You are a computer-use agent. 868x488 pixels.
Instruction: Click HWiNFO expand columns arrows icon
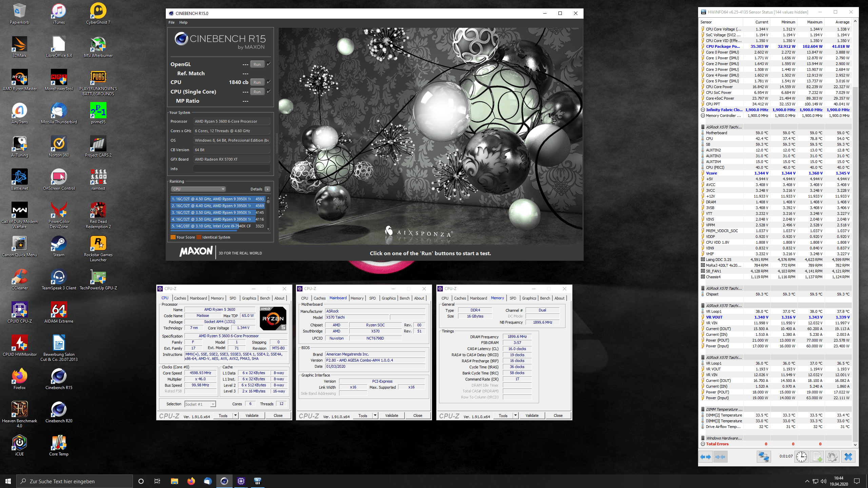pyautogui.click(x=706, y=457)
